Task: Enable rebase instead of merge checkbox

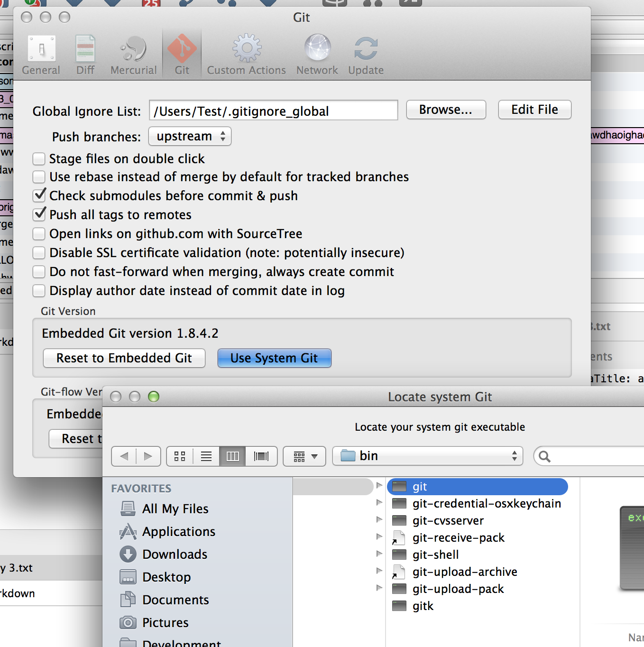Action: pos(39,177)
